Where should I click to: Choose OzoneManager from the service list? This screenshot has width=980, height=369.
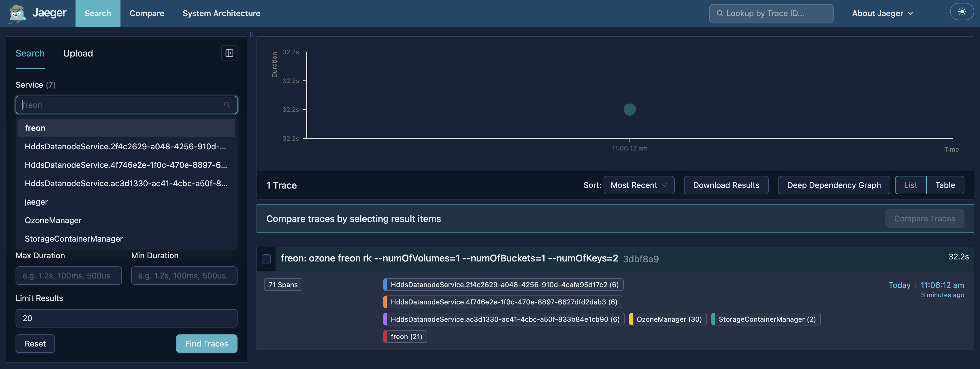[x=126, y=220]
